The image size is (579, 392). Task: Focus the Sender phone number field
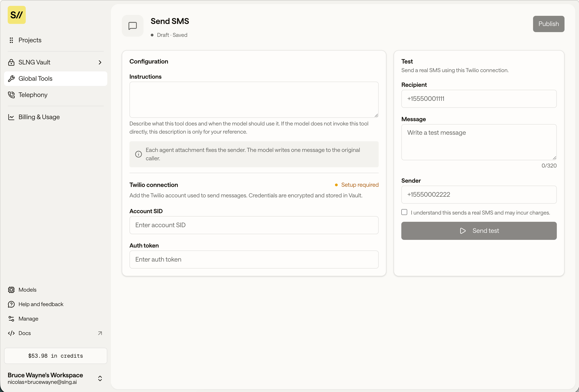tap(479, 194)
